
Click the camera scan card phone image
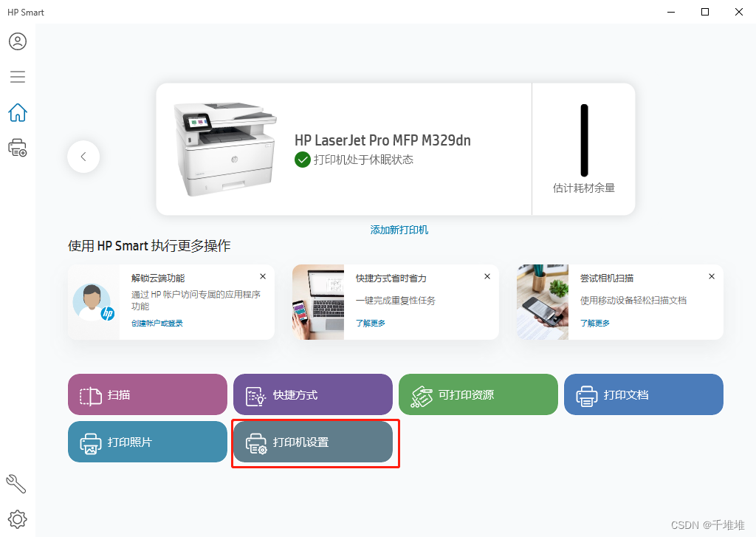[x=543, y=302]
